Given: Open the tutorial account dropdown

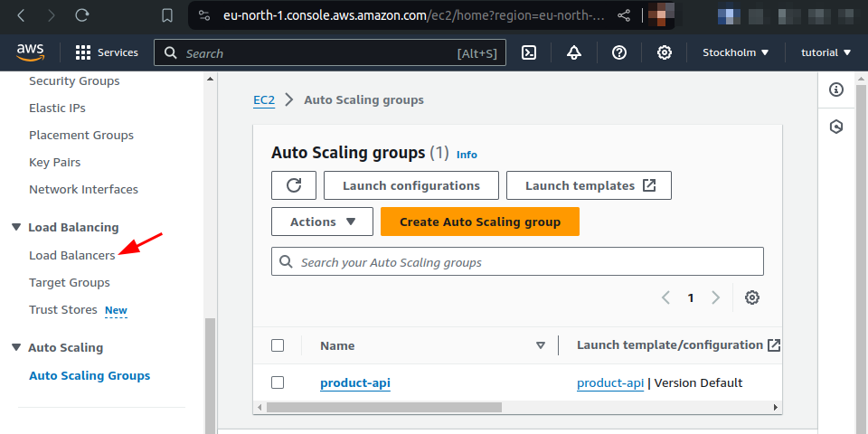Looking at the screenshot, I should 826,52.
